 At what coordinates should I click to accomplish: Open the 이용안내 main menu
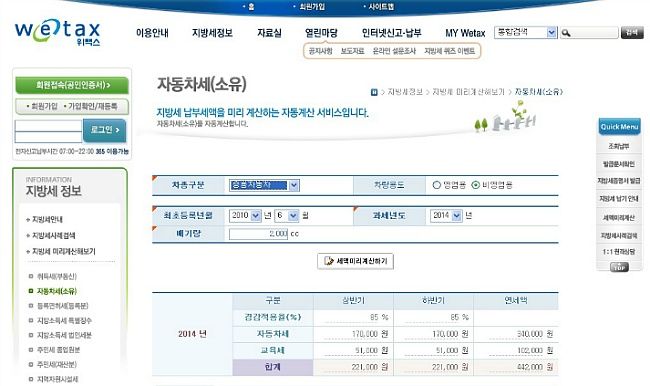click(x=152, y=33)
